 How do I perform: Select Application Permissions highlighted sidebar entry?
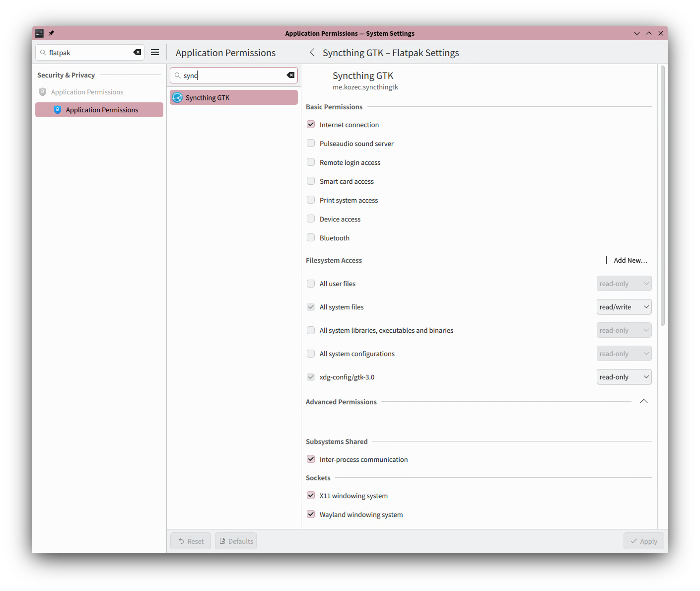pyautogui.click(x=99, y=110)
